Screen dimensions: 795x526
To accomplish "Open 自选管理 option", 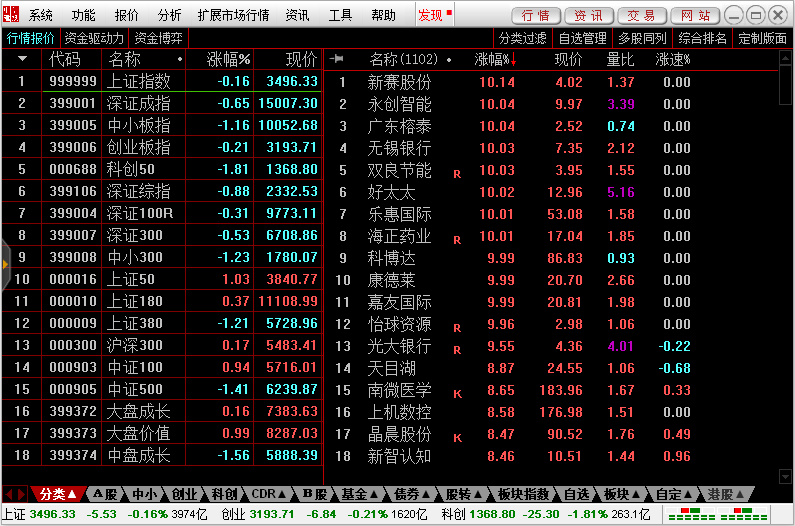I will click(582, 38).
